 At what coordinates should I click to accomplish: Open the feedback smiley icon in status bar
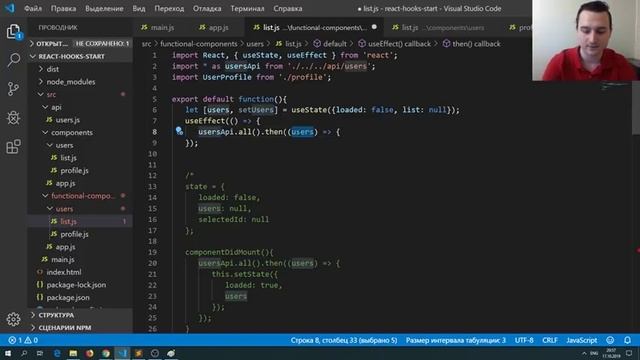610,340
